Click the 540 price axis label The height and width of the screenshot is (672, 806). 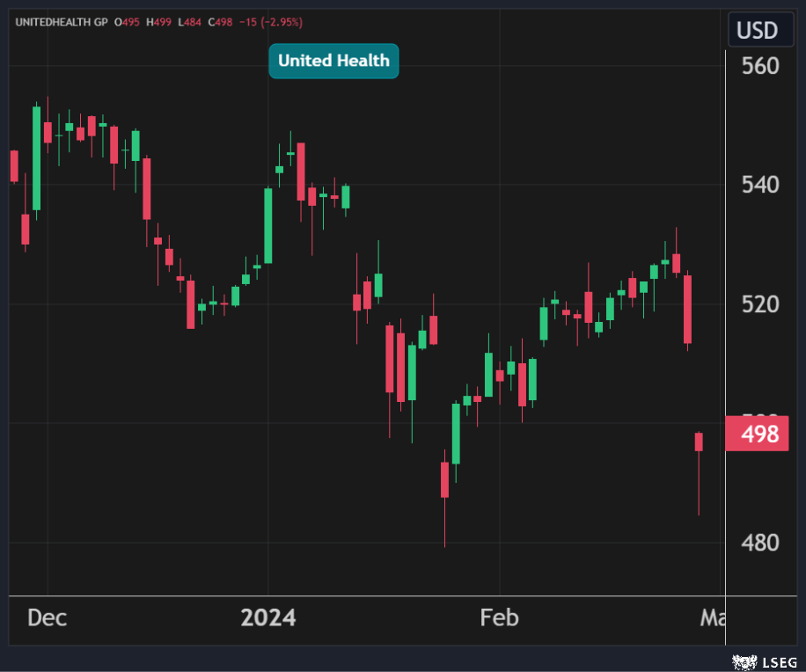[x=759, y=185]
